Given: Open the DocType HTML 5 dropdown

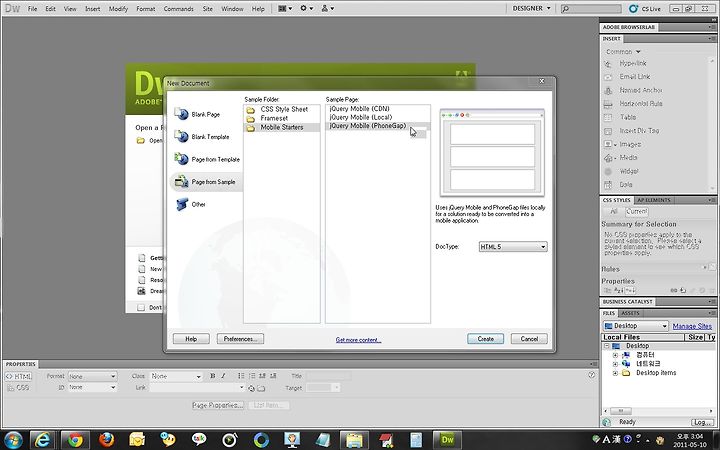Looking at the screenshot, I should pos(513,247).
